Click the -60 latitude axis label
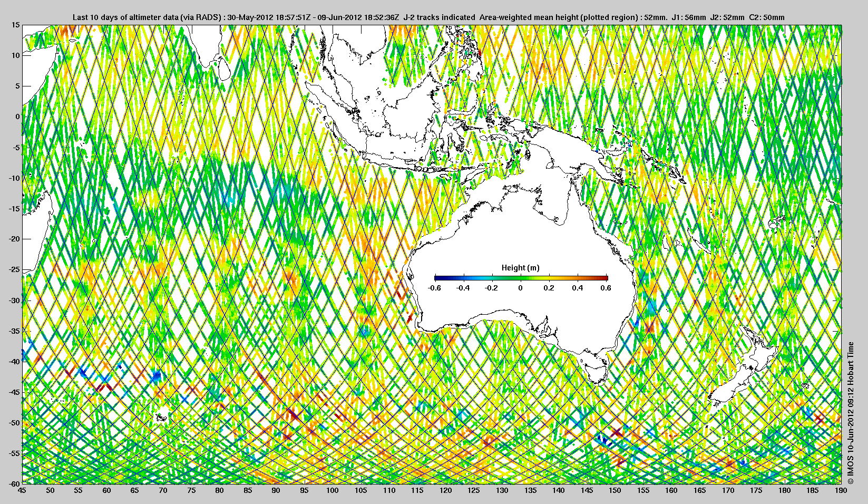Image resolution: width=868 pixels, height=504 pixels. [14, 483]
